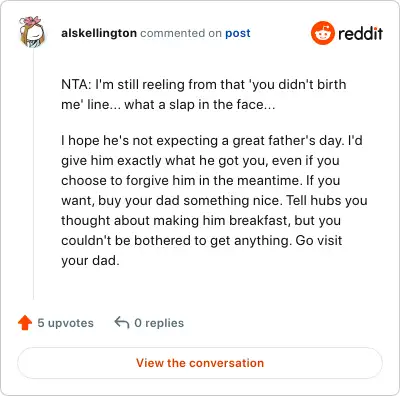Click the pink bow on the avatar

[31, 21]
